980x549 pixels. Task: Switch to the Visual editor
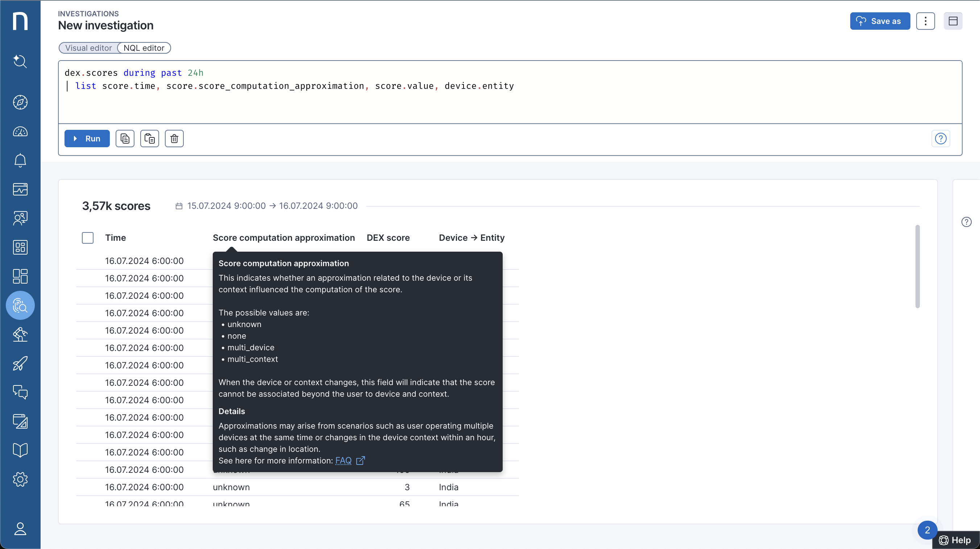(x=88, y=48)
